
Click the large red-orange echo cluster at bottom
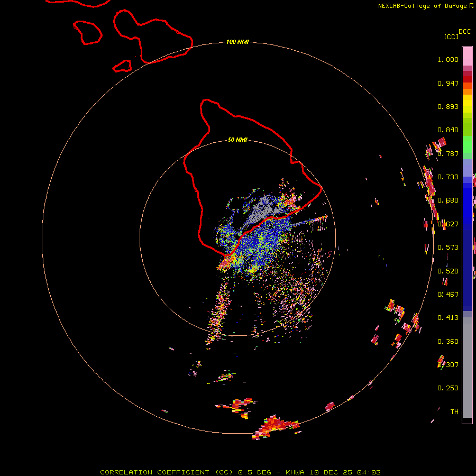(x=274, y=426)
